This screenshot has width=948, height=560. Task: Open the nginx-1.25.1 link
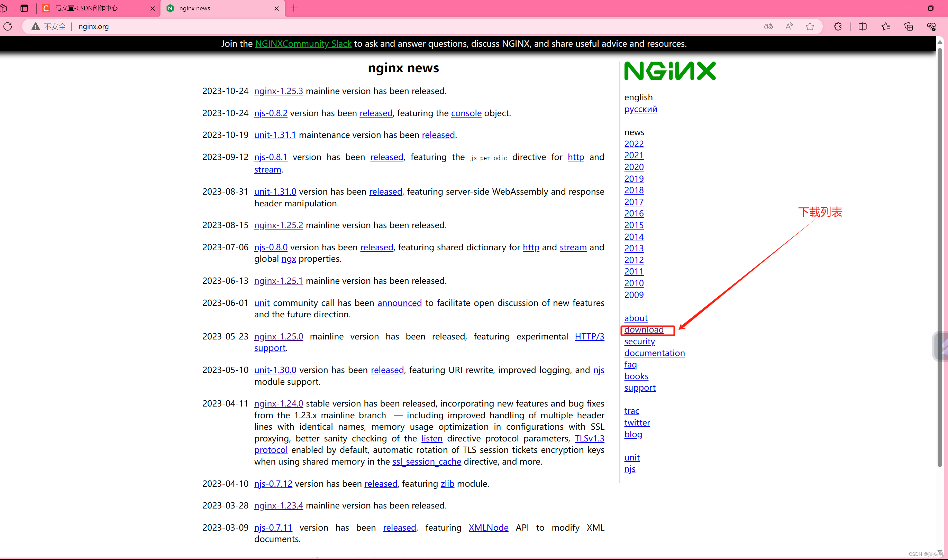pos(279,281)
